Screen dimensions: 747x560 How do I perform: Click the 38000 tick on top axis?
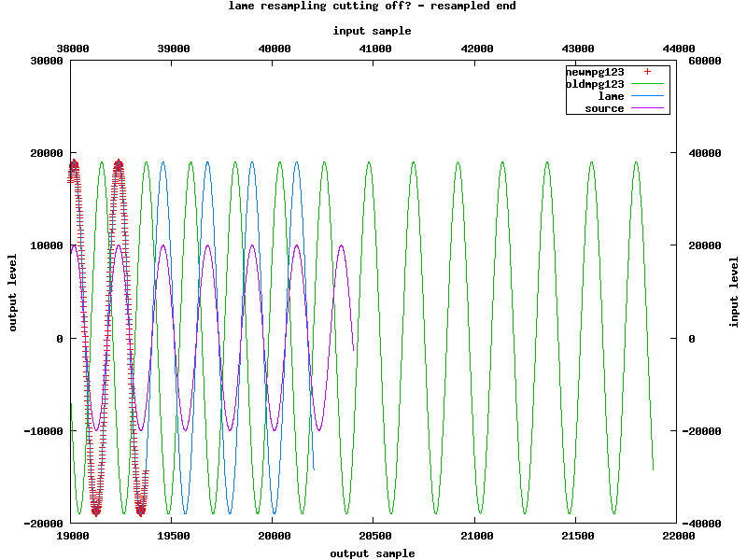[73, 49]
